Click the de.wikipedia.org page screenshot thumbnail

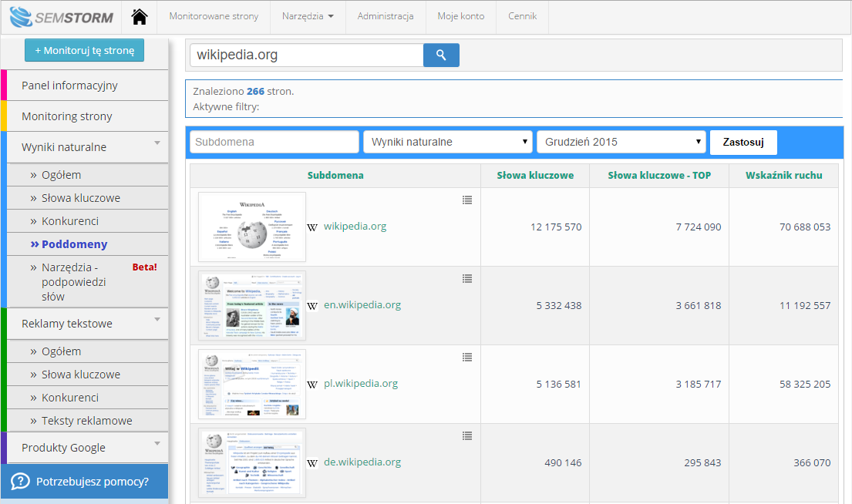coord(252,462)
